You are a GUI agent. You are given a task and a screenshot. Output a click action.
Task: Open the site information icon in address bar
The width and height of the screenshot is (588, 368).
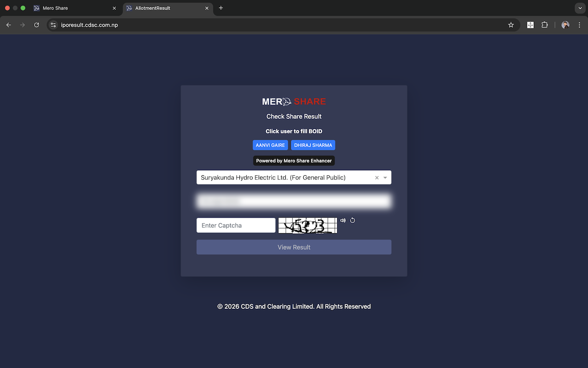pyautogui.click(x=53, y=25)
